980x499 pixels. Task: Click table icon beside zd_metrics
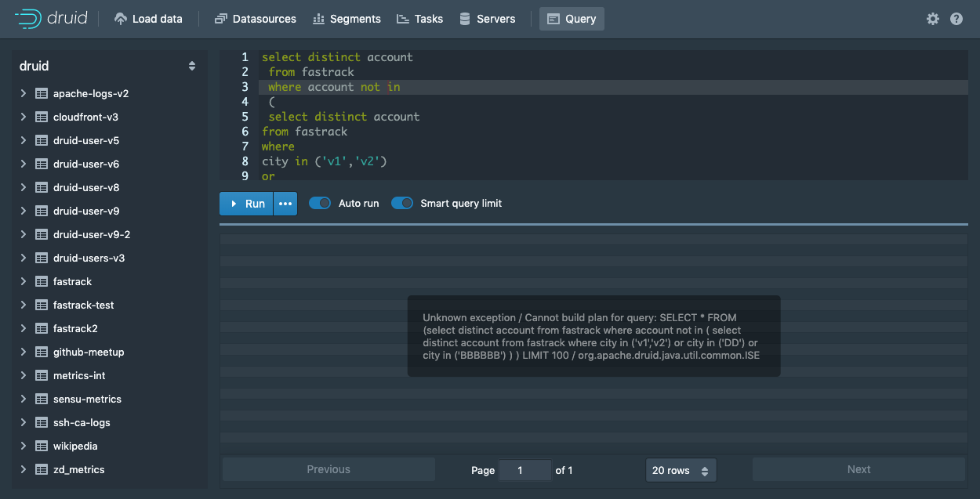pyautogui.click(x=42, y=469)
